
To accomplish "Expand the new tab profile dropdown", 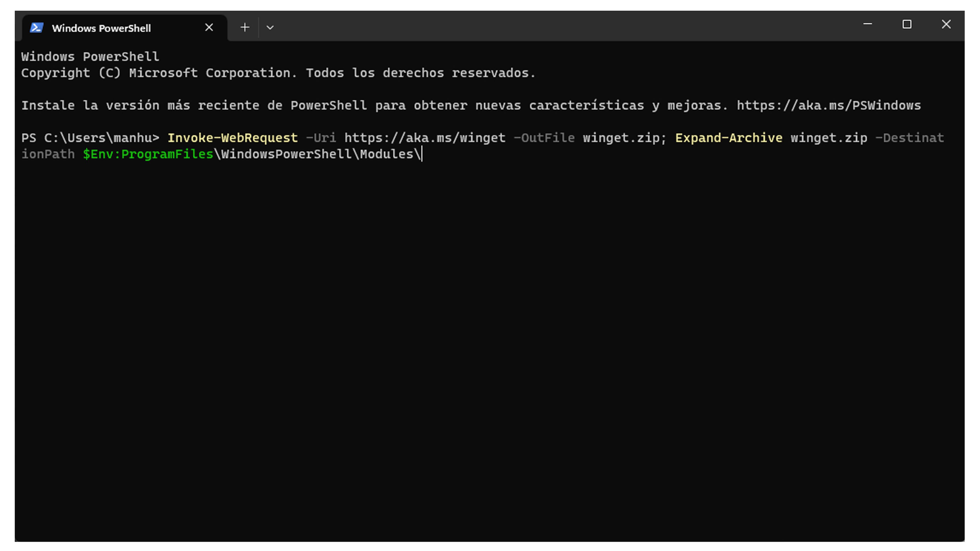I will [270, 27].
